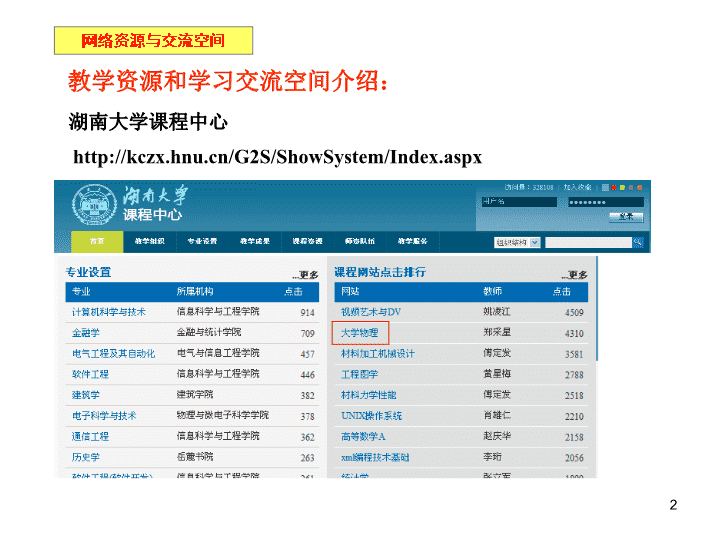The height and width of the screenshot is (540, 720).
Task: Select the yellow theme color swatch
Action: point(622,187)
